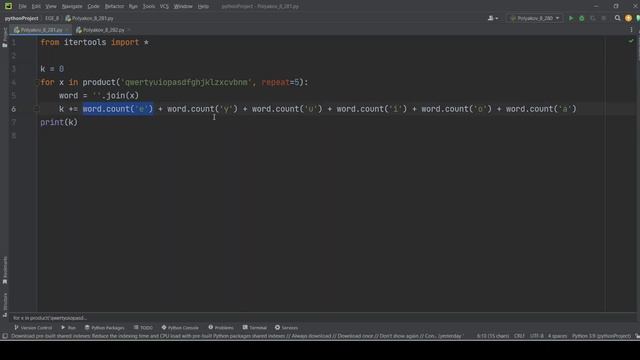Viewport: 640px width, 360px height.
Task: Switch to Polyakov_8_282.py editor tab
Action: tap(100, 30)
